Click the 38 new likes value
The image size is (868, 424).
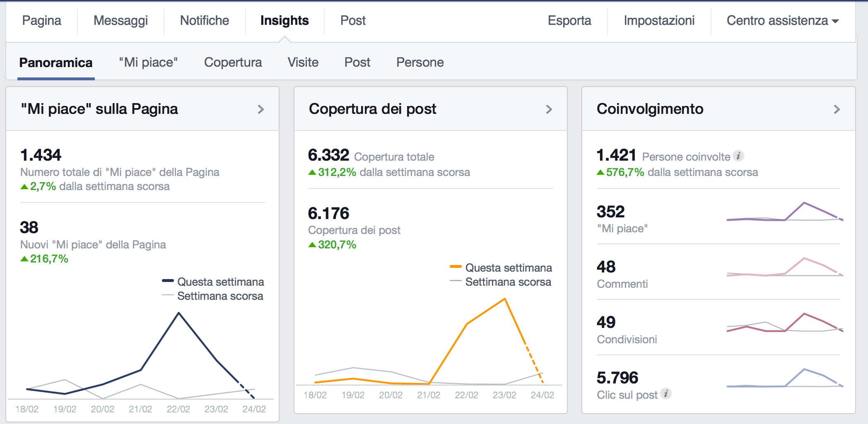pyautogui.click(x=29, y=227)
